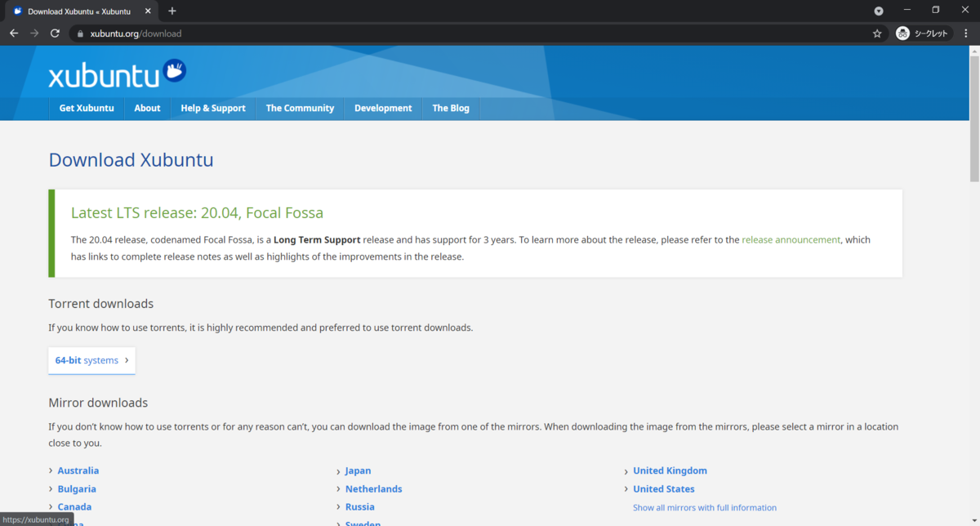Click the Mirror downloads heading
Screen dimensions: 980x526
tap(98, 403)
